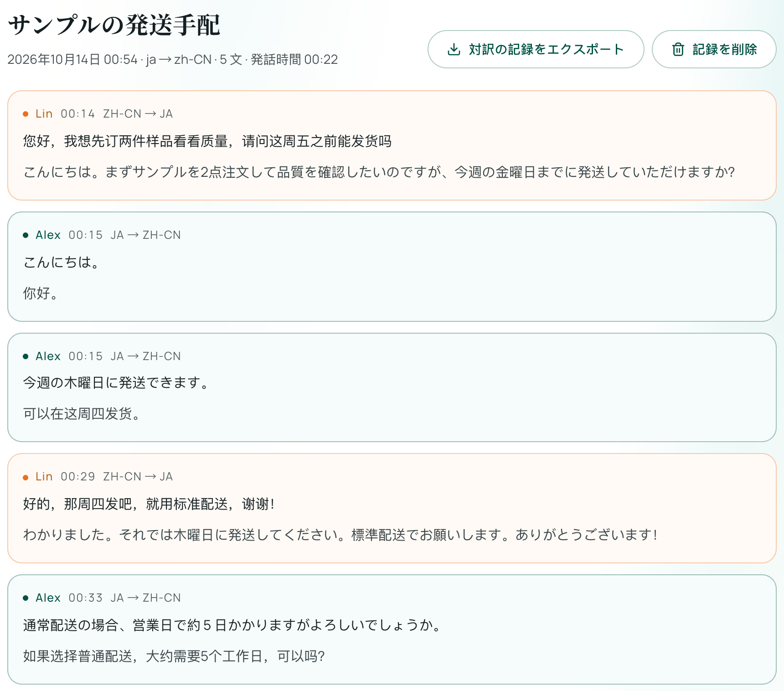The height and width of the screenshot is (691, 784).
Task: Click the translation 可以在这周四发货。
Action: pyautogui.click(x=82, y=413)
